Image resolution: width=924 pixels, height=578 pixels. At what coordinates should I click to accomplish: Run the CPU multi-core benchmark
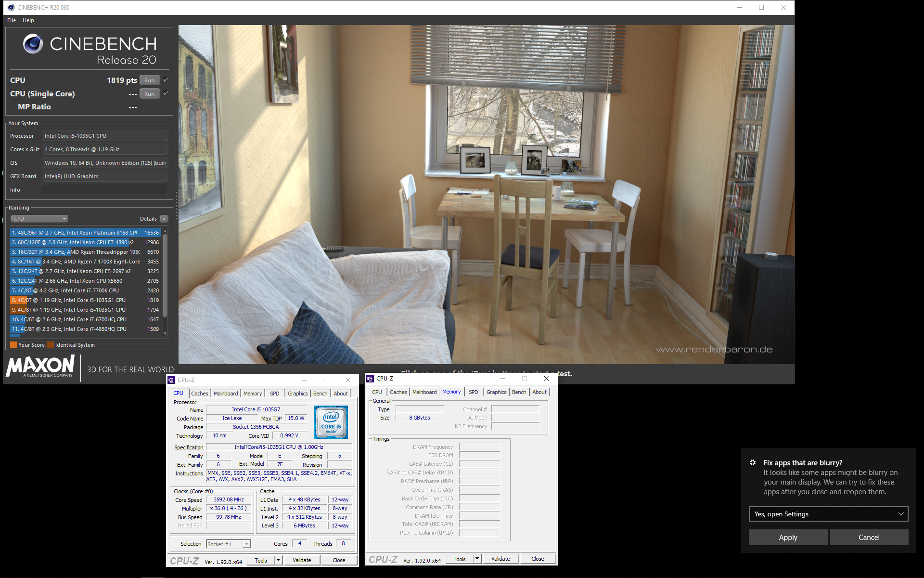point(150,80)
